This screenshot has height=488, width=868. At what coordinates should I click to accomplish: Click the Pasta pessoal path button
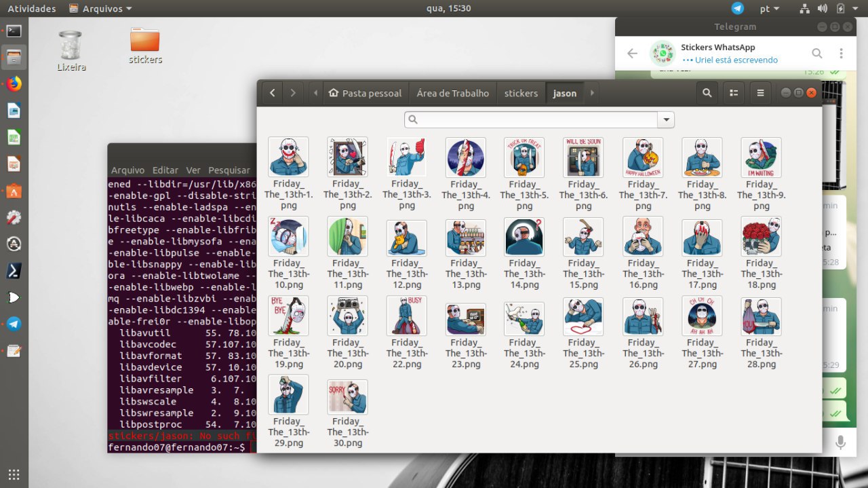(366, 93)
